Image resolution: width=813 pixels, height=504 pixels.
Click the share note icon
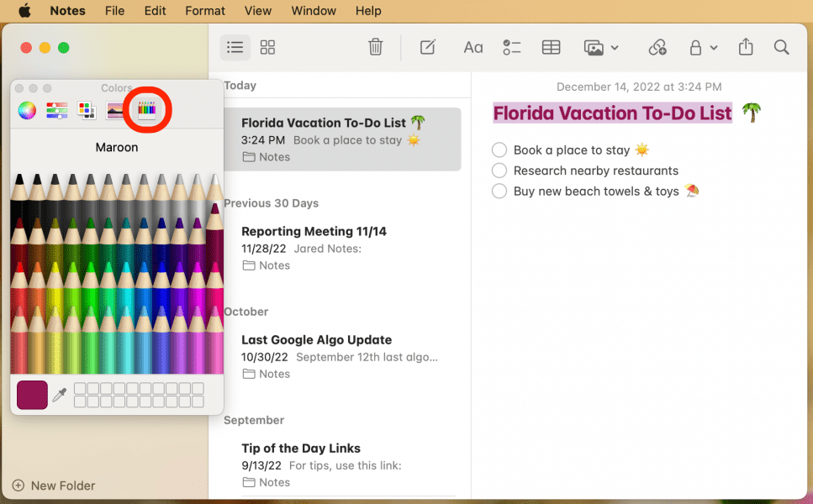coord(746,48)
